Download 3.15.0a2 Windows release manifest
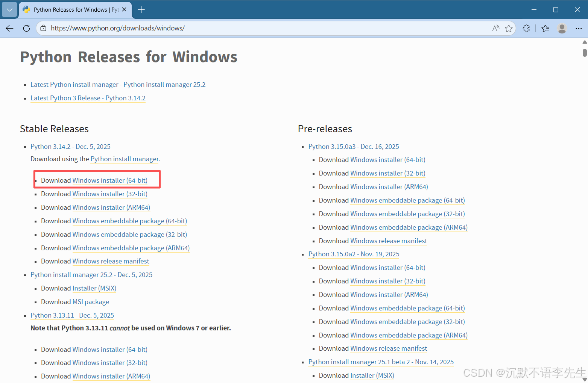Viewport: 588px width, 383px height. point(389,348)
